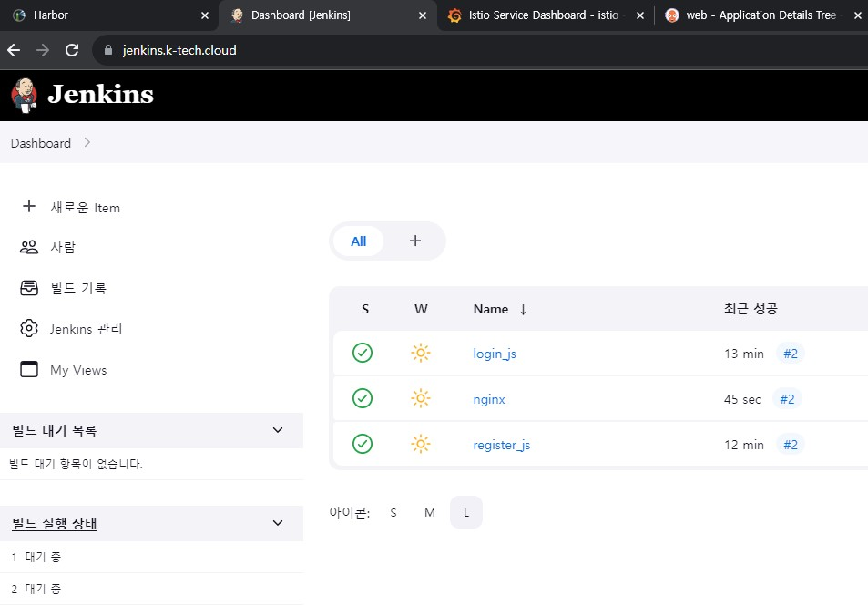Open the register_js job
The image size is (868, 606).
click(x=502, y=445)
